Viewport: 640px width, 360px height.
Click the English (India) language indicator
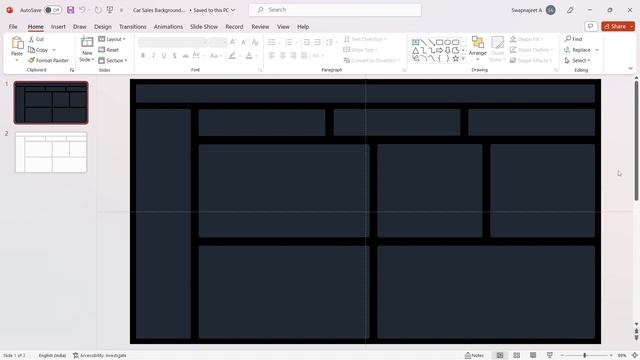click(x=52, y=356)
